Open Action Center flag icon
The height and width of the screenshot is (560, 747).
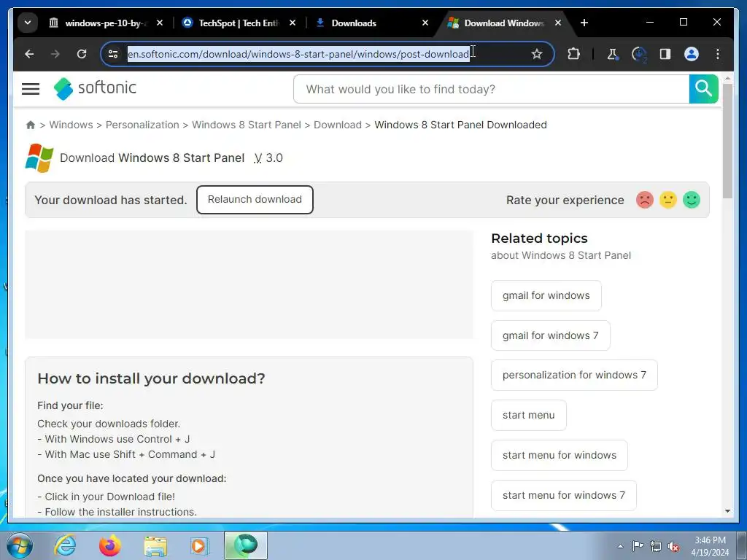[x=637, y=546]
